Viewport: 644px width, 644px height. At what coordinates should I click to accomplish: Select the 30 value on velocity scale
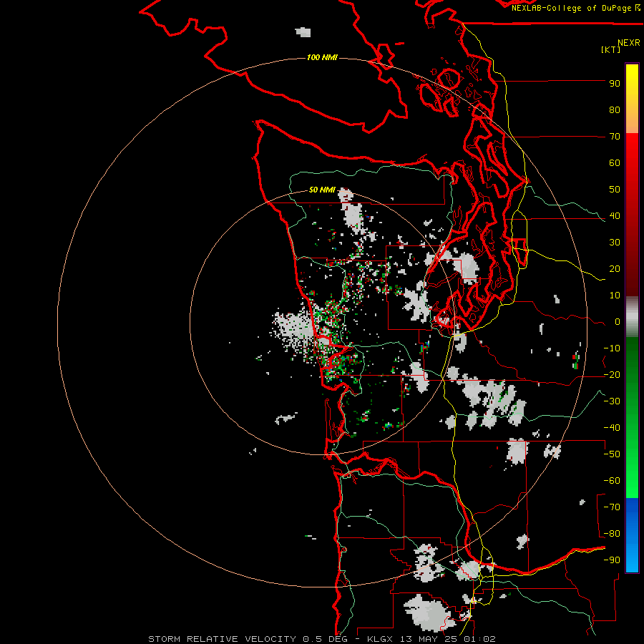(x=615, y=243)
